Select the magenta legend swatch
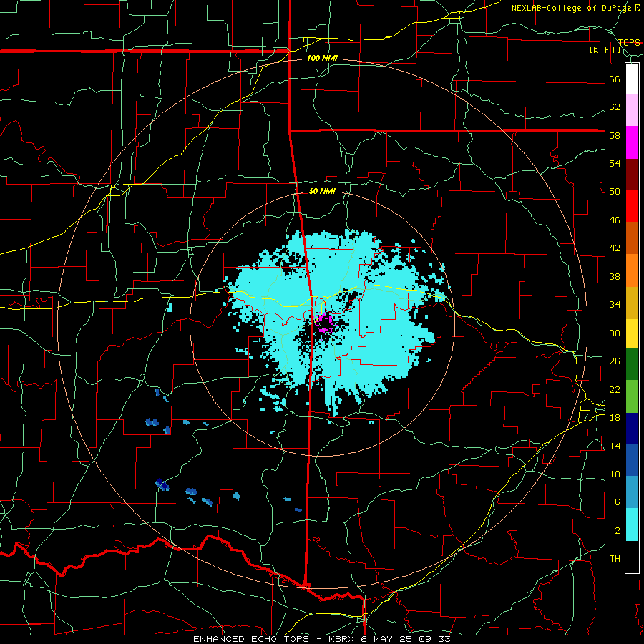The width and height of the screenshot is (644, 644). [632, 142]
